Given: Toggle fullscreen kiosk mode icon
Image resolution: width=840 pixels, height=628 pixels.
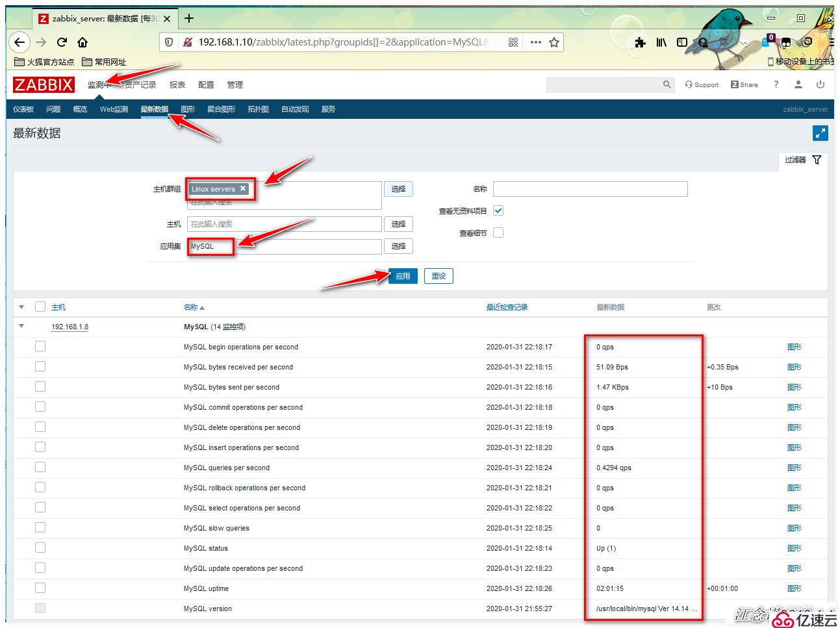Looking at the screenshot, I should pyautogui.click(x=821, y=133).
